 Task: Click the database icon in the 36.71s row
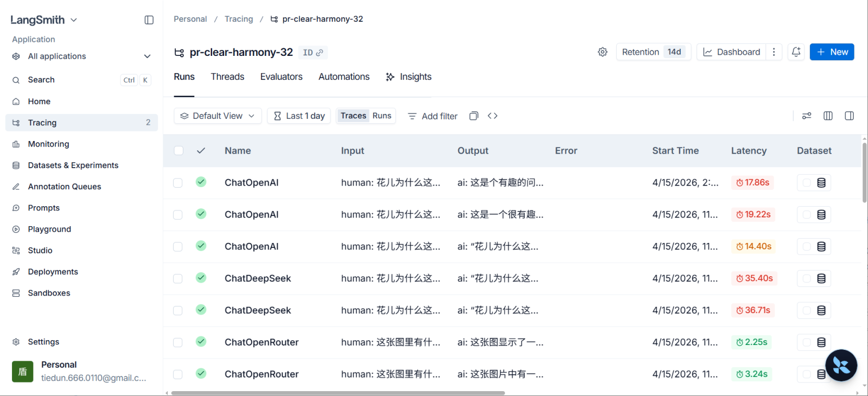point(821,311)
